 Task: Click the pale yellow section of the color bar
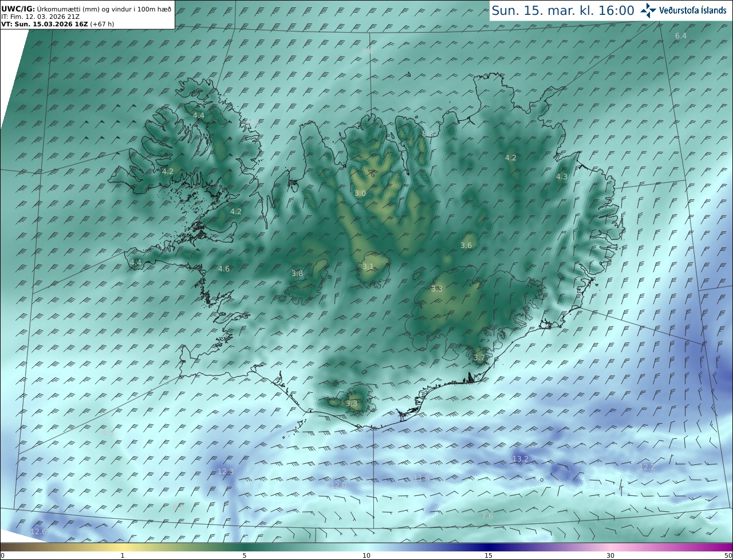point(123,547)
